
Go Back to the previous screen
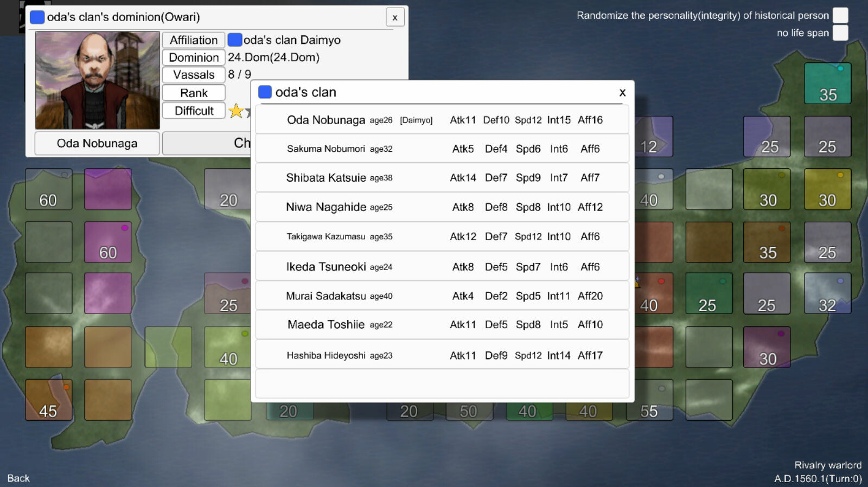click(x=18, y=478)
